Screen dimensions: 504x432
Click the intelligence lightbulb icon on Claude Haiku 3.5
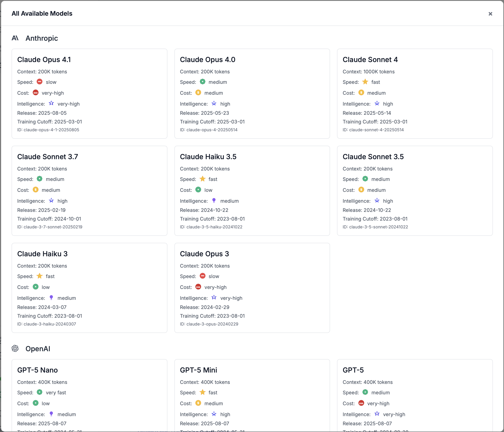point(214,201)
